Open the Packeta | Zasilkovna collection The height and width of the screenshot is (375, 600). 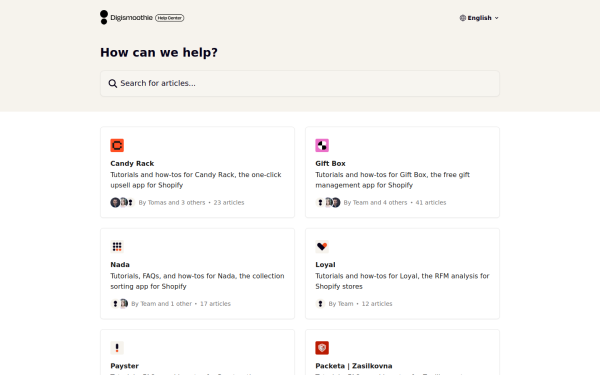[354, 366]
